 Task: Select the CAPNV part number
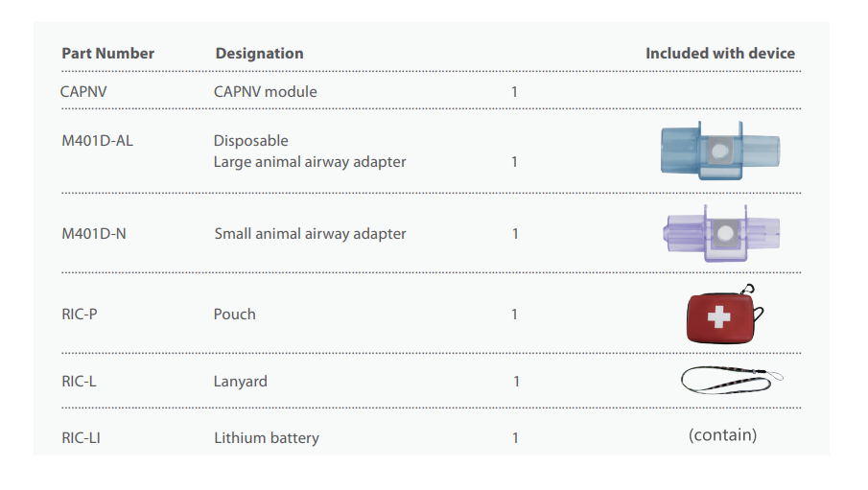86,92
